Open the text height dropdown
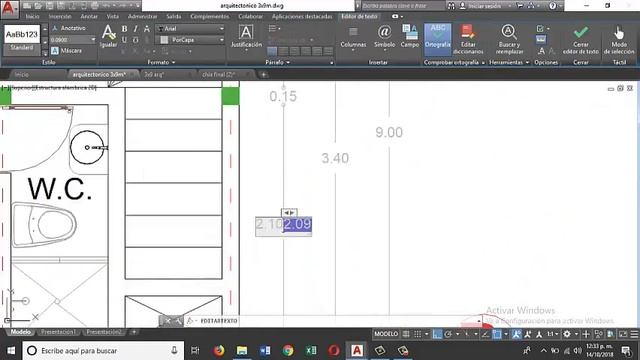Viewport: 640px width, 360px height. [x=93, y=40]
